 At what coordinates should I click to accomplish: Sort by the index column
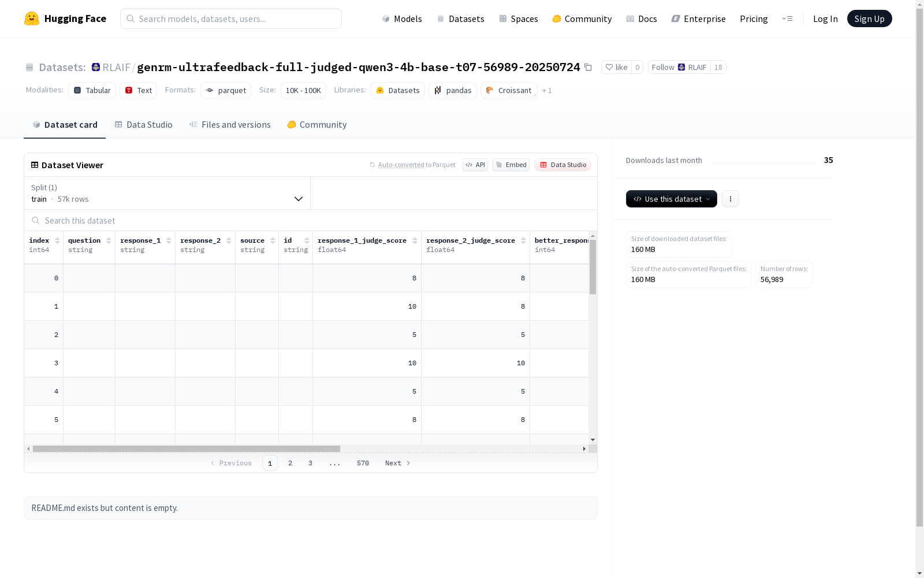[x=57, y=240]
